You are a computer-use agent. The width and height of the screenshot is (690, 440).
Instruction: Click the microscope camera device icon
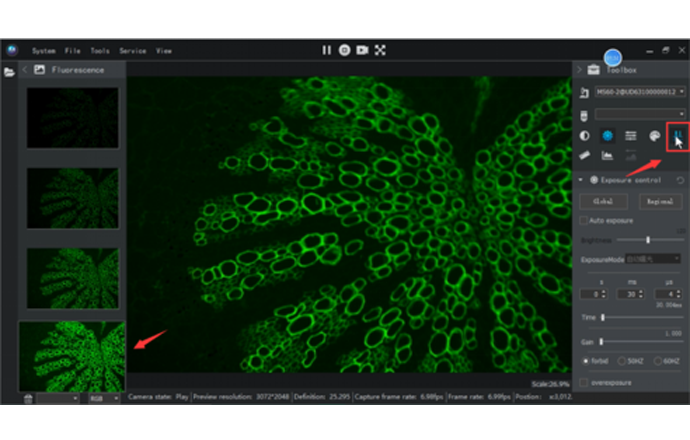point(584,92)
